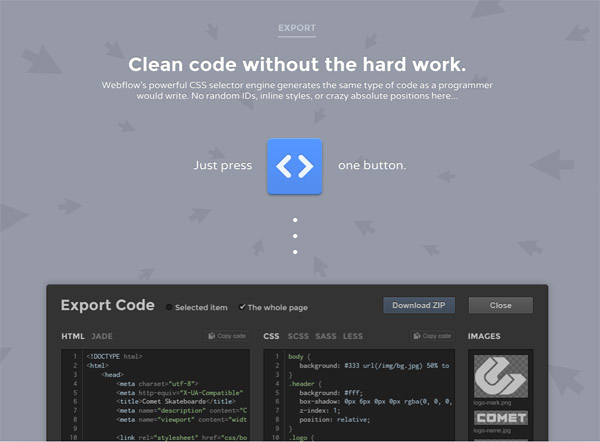Copy code in the HTML panel
The image size is (600, 442).
(227, 336)
